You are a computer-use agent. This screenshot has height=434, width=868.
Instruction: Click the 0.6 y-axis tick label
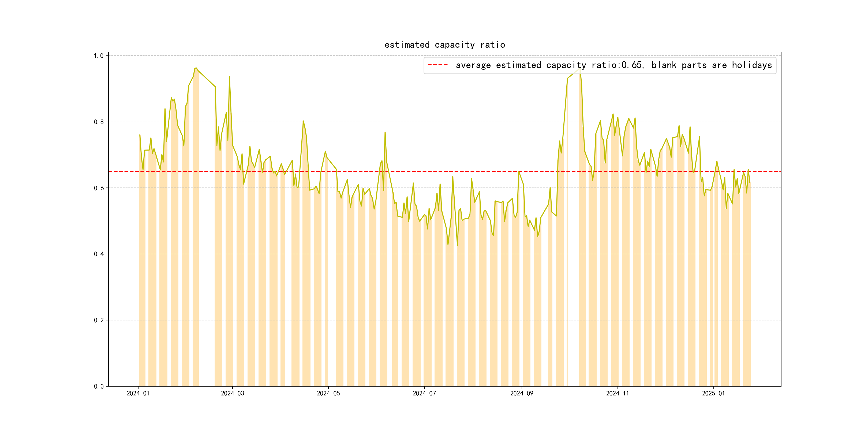pyautogui.click(x=98, y=188)
